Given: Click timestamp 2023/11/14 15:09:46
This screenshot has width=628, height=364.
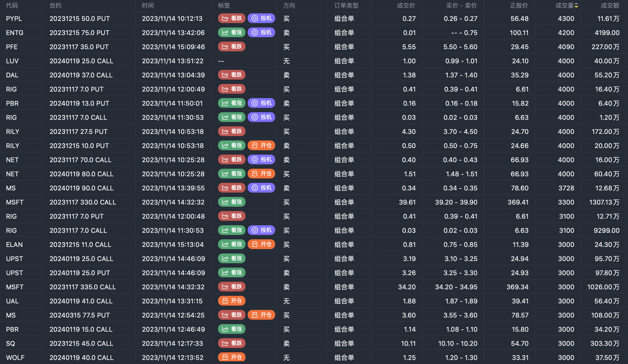Looking at the screenshot, I should tap(173, 47).
